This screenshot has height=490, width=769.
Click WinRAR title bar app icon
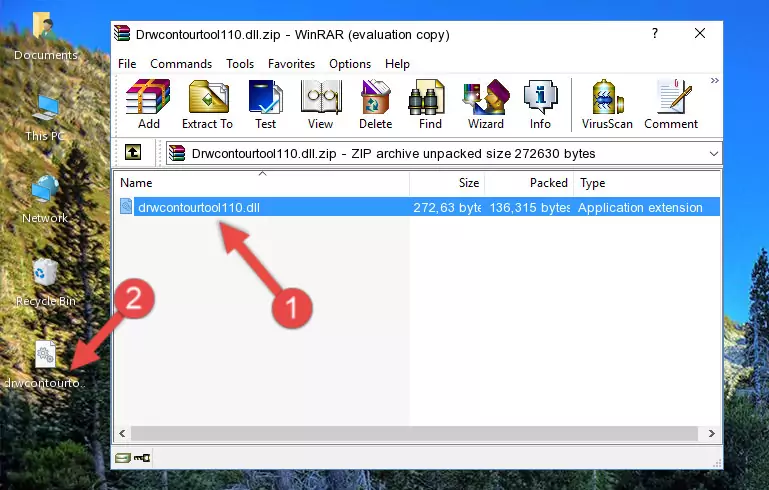(123, 34)
